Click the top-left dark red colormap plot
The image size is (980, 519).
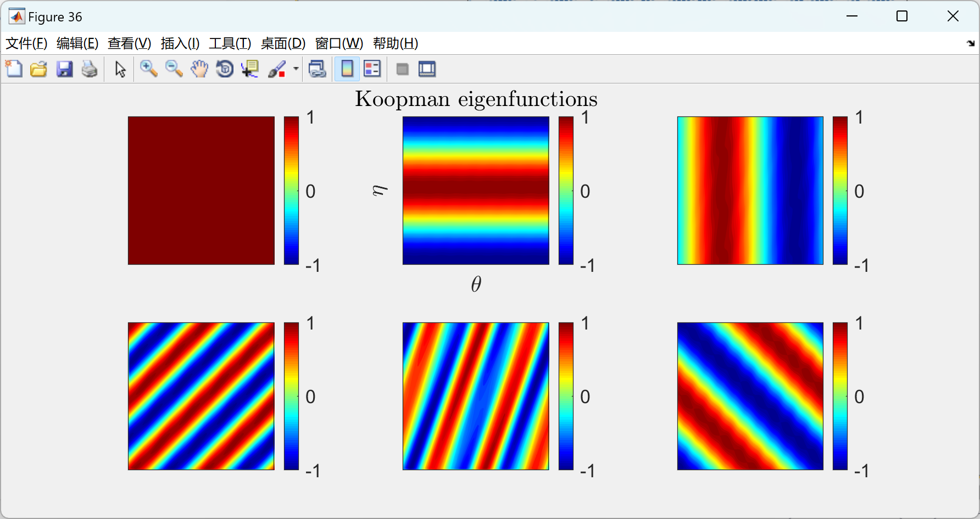coord(201,191)
